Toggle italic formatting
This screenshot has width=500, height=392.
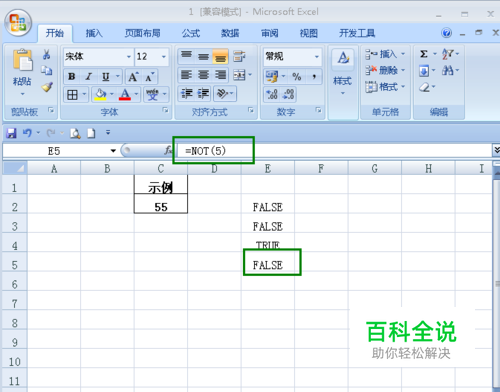click(x=88, y=77)
